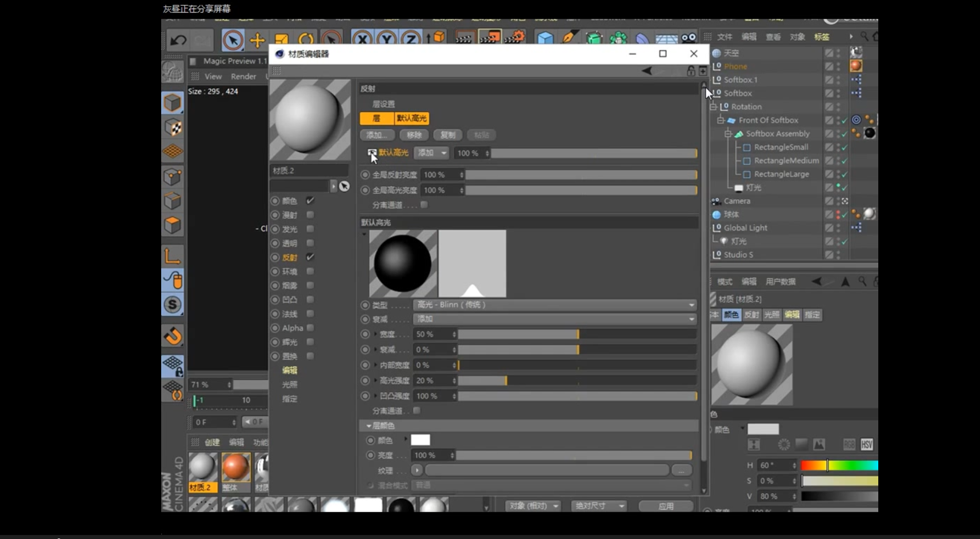Click the 移除 button

(414, 135)
